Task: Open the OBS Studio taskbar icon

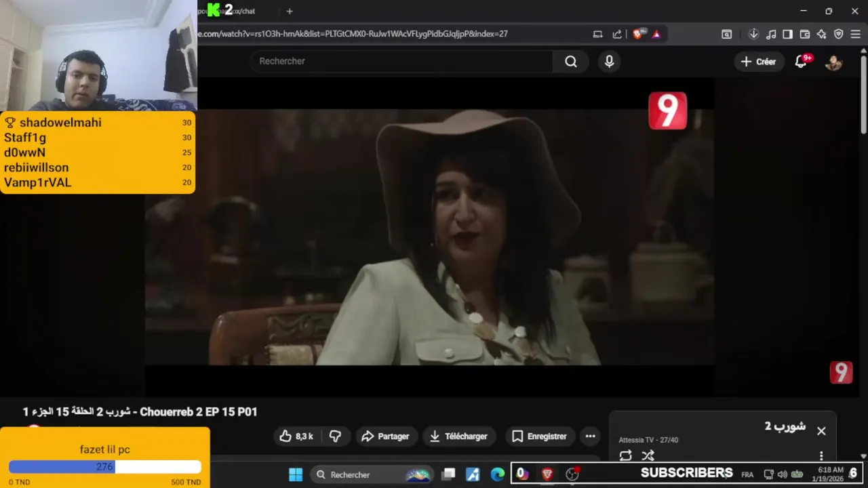Action: (x=572, y=474)
